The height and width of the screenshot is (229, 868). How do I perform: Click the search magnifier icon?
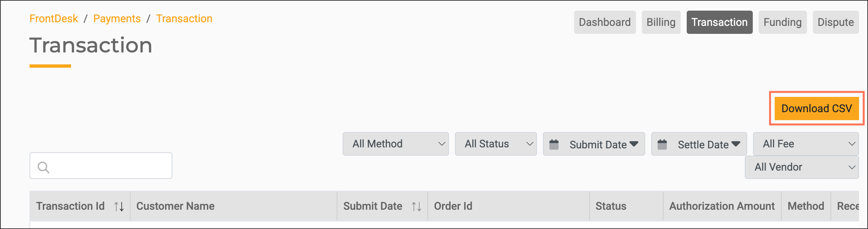click(x=43, y=167)
